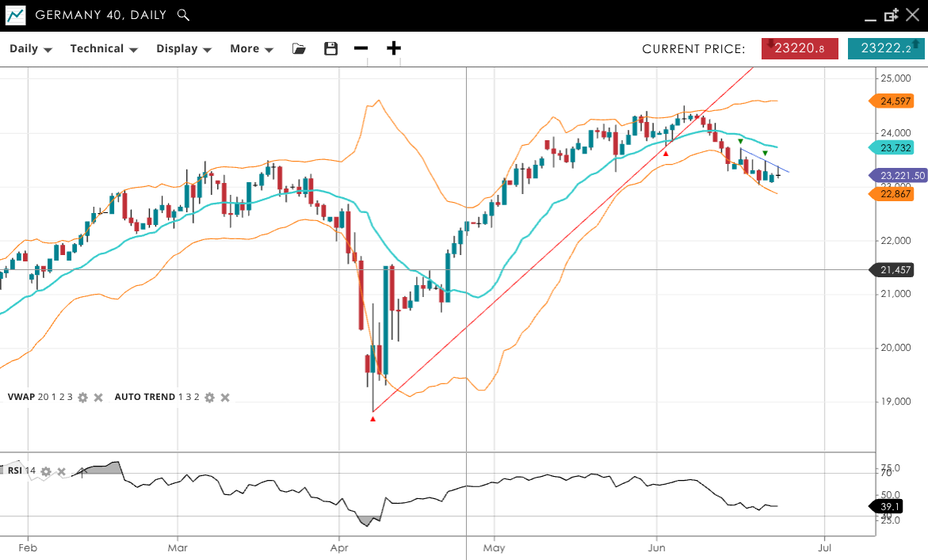Pop out chart into new window
The image size is (928, 560).
pos(891,15)
